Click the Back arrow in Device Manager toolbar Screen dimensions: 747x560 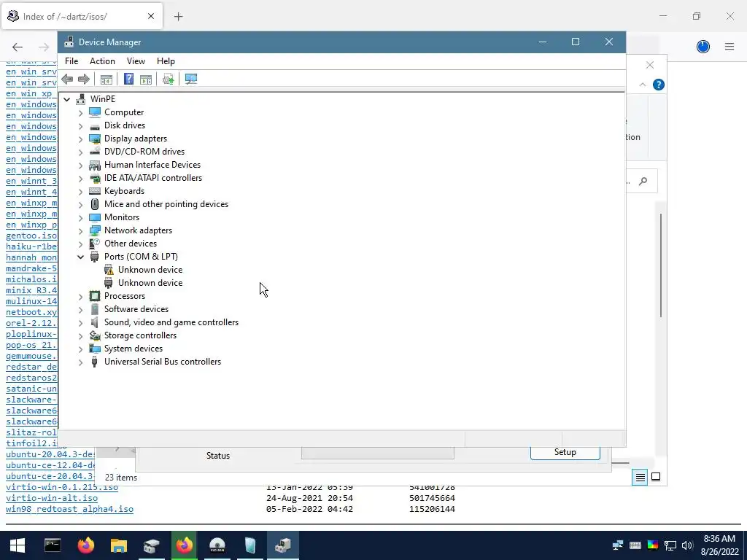pos(67,79)
